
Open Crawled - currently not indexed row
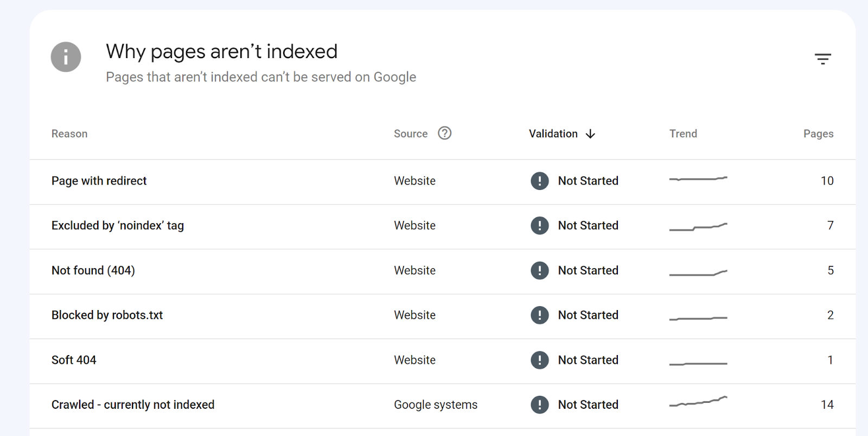132,405
